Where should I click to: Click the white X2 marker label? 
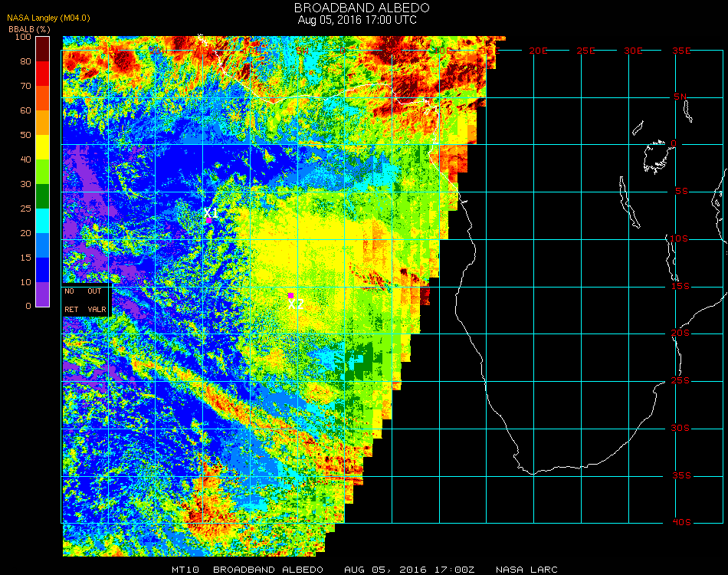point(296,304)
